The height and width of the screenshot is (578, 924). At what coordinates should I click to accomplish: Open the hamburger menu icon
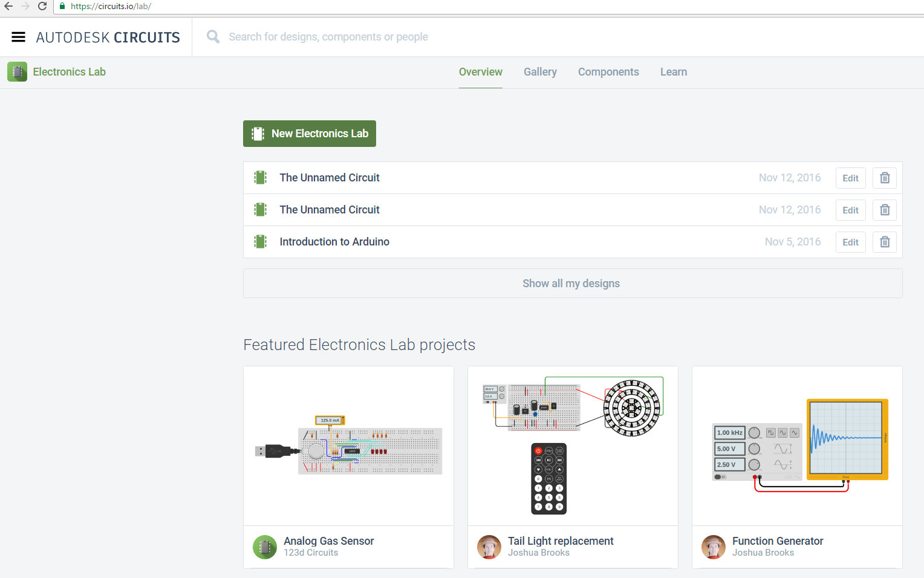click(x=19, y=37)
